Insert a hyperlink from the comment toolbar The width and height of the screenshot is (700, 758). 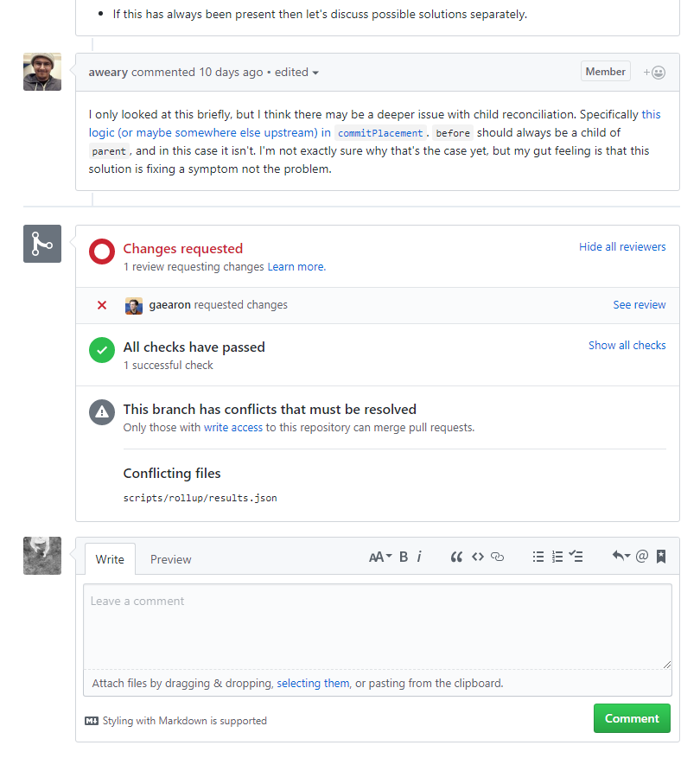pos(497,557)
